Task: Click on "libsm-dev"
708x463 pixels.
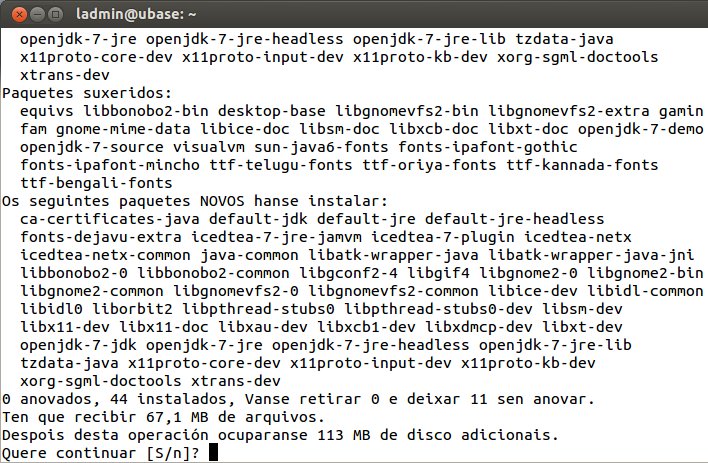Action: coord(582,309)
